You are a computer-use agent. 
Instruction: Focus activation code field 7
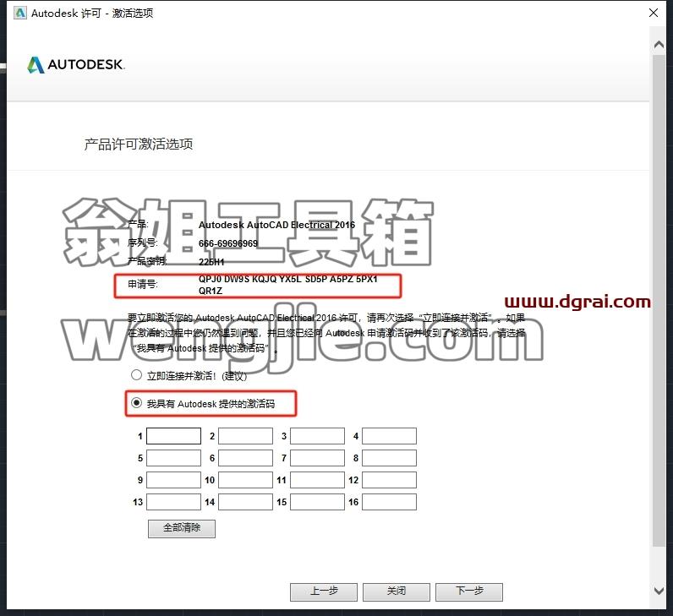tap(317, 458)
